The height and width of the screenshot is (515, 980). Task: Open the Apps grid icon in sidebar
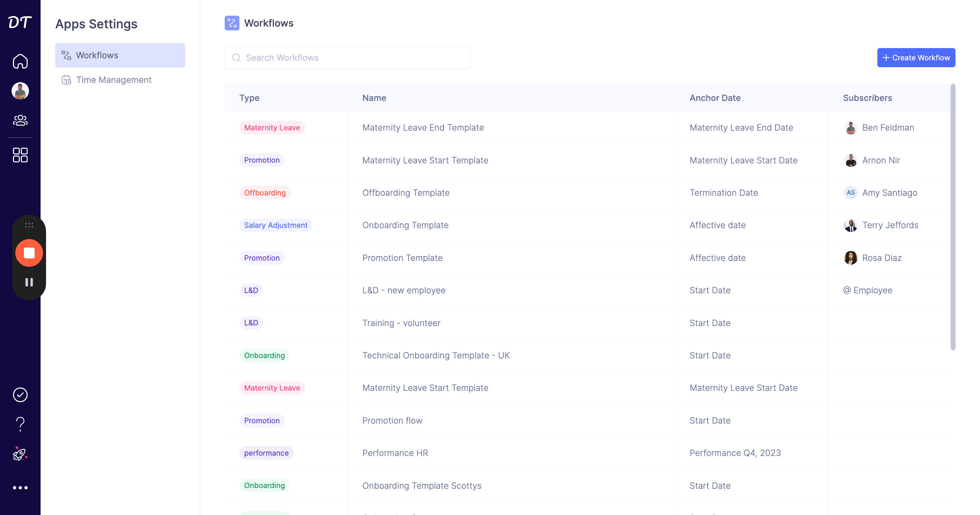[x=20, y=155]
